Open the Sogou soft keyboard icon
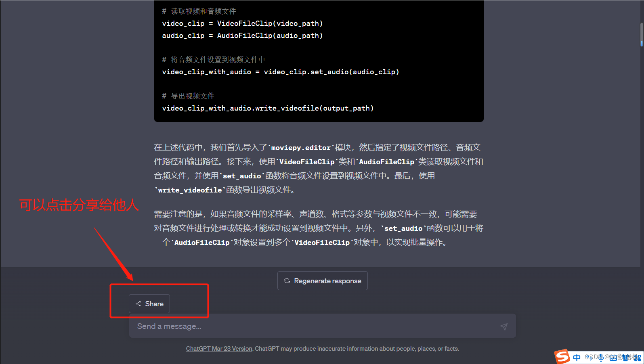 pyautogui.click(x=613, y=358)
